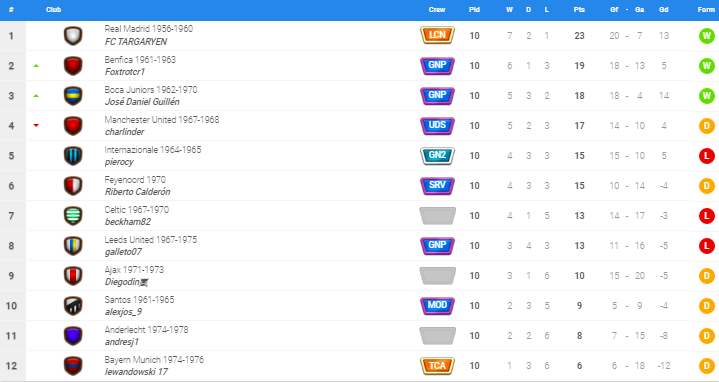The width and height of the screenshot is (719, 382).
Task: Click the empty crew badge for Celtic
Action: [x=437, y=216]
